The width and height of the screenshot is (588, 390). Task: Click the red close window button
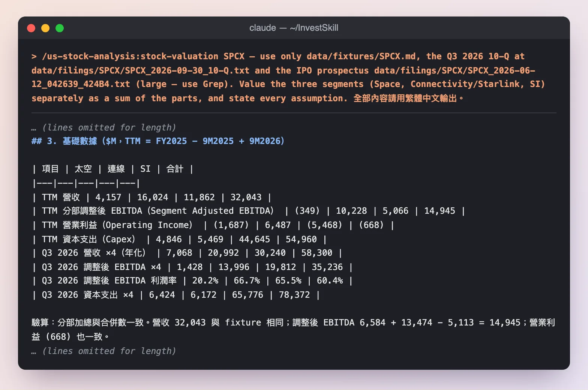click(31, 28)
